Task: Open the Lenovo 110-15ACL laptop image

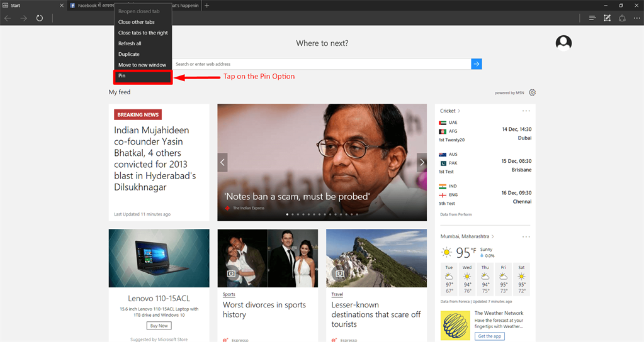Action: pyautogui.click(x=159, y=258)
